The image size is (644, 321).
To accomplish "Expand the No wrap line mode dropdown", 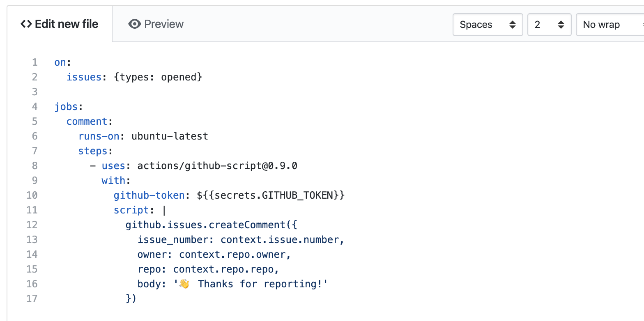I will point(609,25).
